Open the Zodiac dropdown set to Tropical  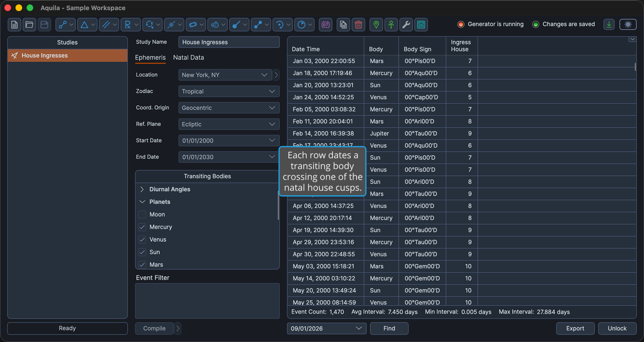point(229,91)
